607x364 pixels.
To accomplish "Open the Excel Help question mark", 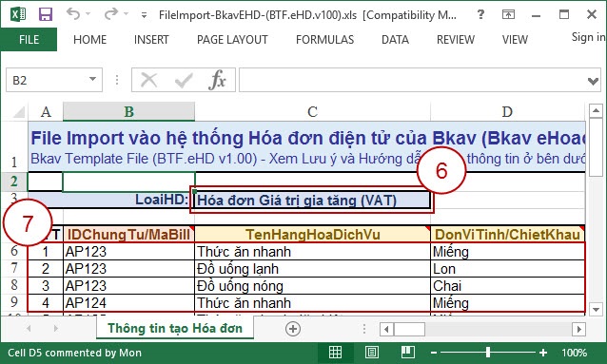I will (480, 14).
